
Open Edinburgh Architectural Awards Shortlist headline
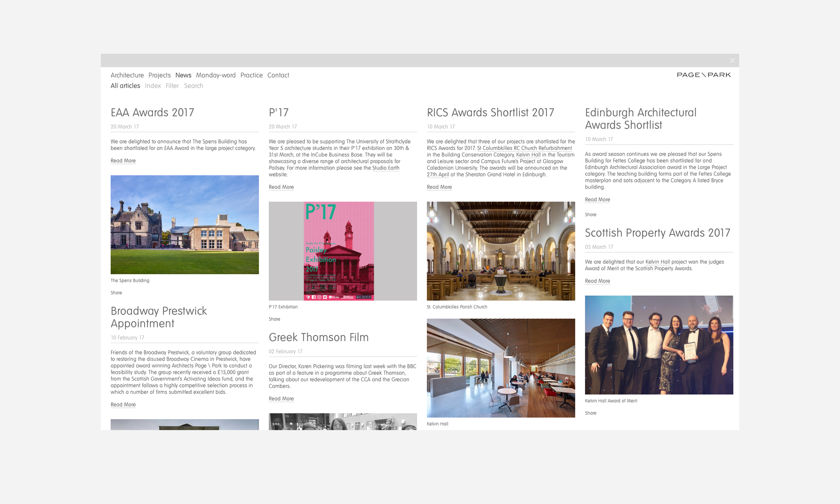[640, 119]
